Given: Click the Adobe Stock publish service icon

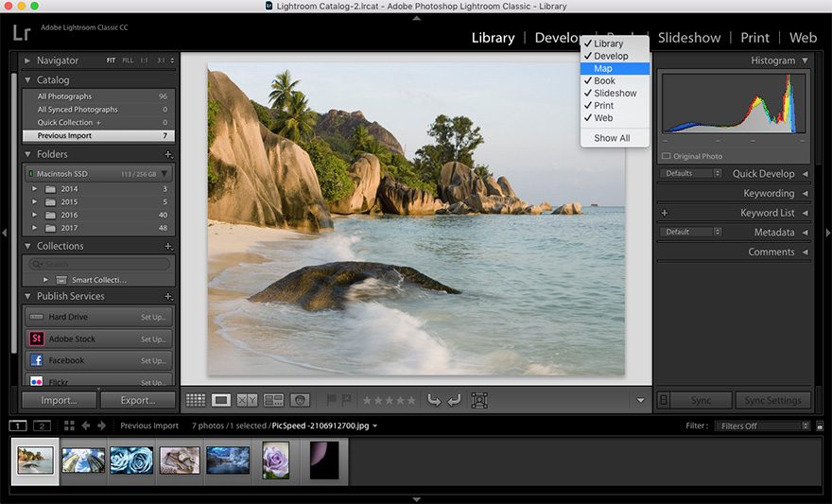Looking at the screenshot, I should click(37, 339).
